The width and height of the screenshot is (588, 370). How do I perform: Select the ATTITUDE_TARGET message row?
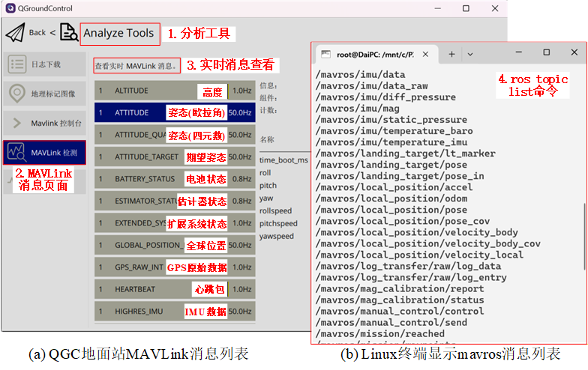pos(175,157)
